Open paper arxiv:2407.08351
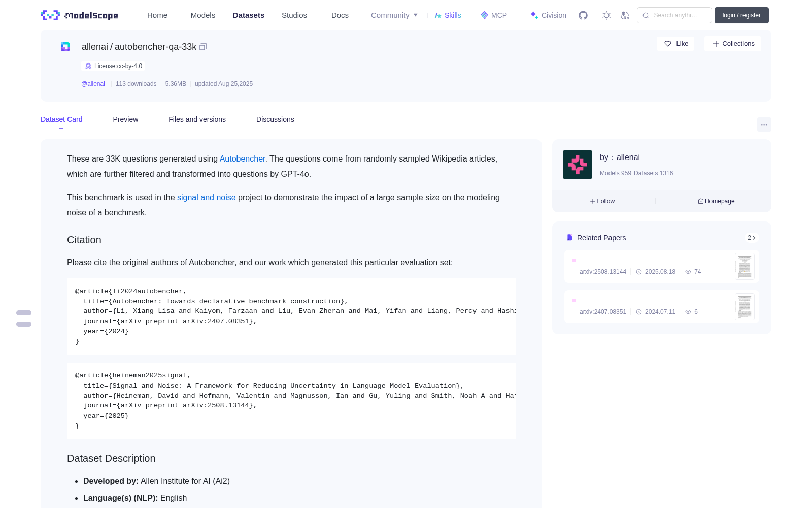This screenshot has width=812, height=508. [x=603, y=312]
